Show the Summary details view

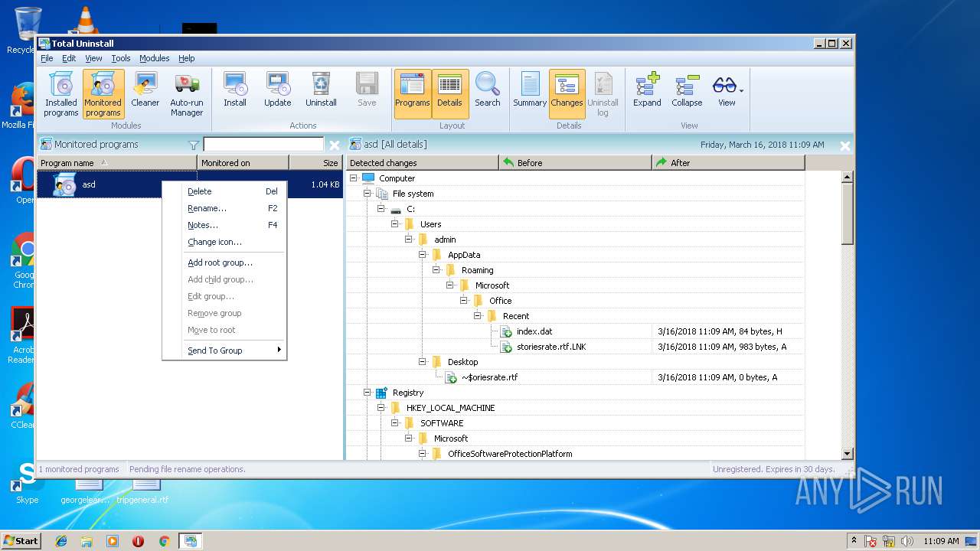(x=530, y=90)
